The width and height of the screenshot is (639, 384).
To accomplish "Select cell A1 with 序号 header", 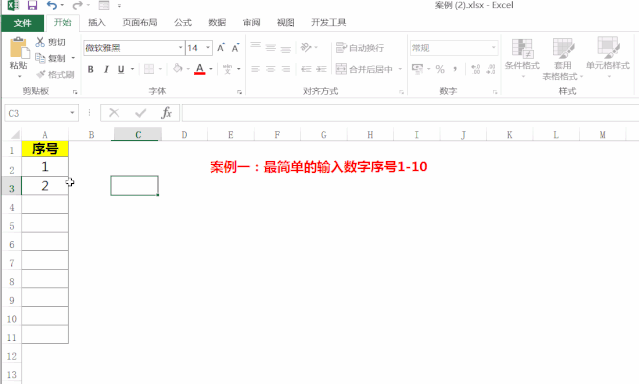I will click(45, 149).
